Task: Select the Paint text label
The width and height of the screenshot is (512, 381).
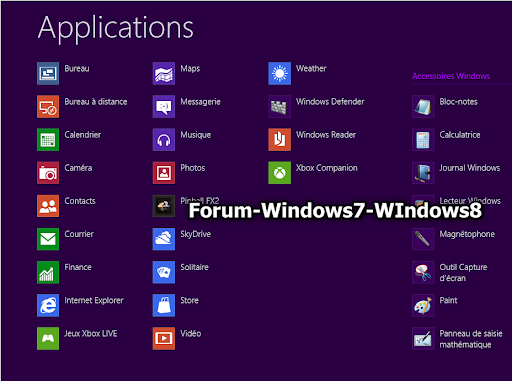Action: pyautogui.click(x=448, y=300)
